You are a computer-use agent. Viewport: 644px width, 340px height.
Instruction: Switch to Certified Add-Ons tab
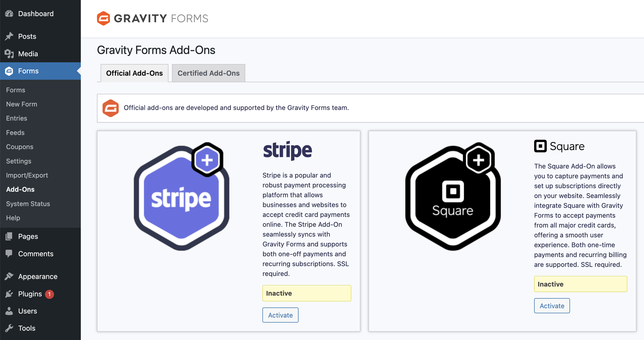(208, 73)
